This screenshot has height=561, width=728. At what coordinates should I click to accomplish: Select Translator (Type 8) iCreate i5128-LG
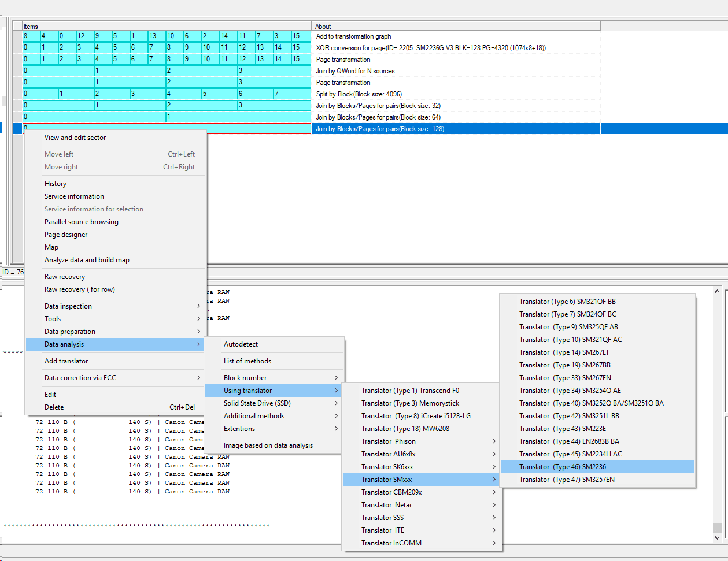[x=422, y=416]
